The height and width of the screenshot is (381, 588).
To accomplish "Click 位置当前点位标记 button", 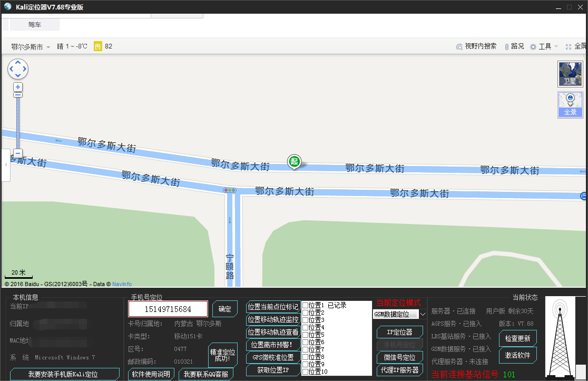I will click(x=273, y=307).
